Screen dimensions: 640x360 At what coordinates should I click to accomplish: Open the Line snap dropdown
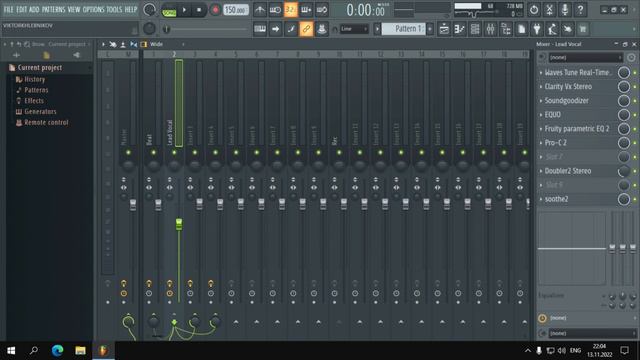pos(354,29)
